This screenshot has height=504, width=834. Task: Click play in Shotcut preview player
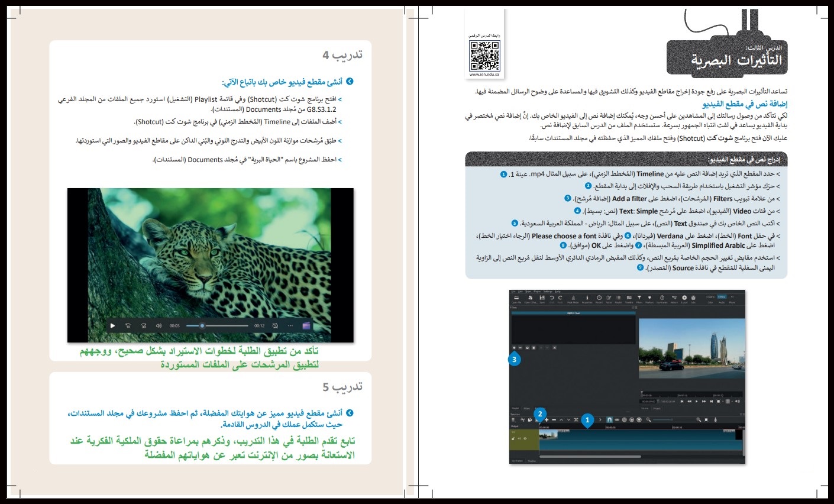[x=697, y=401]
